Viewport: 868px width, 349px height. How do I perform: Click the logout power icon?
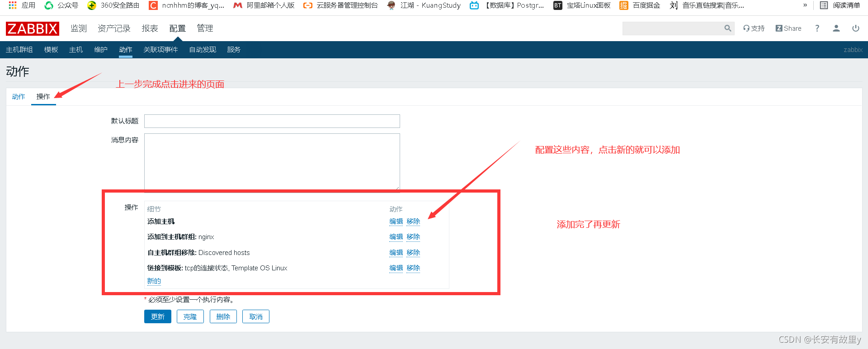pos(856,28)
